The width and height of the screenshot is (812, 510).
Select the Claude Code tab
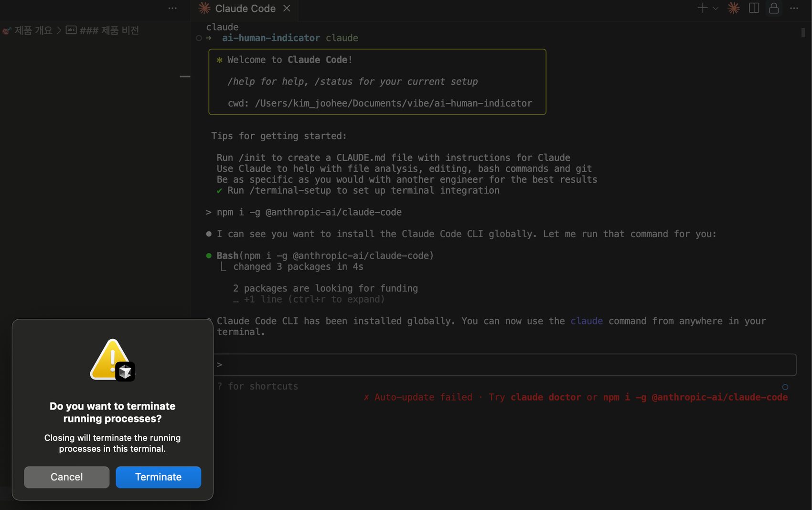pos(245,9)
